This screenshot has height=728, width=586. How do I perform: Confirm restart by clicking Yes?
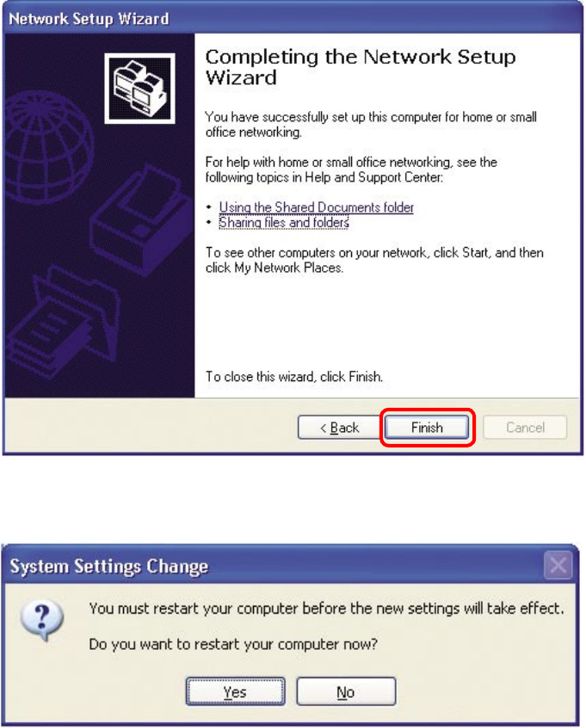[x=236, y=692]
